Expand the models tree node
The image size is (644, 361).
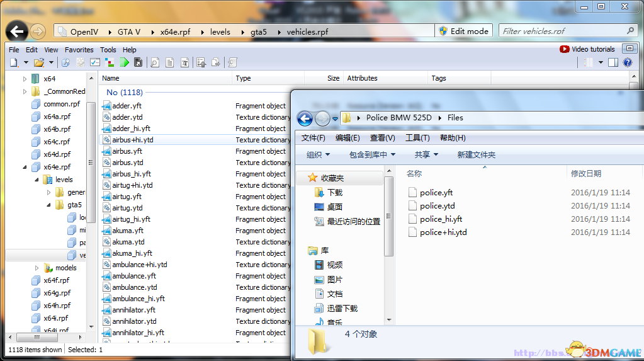point(37,268)
